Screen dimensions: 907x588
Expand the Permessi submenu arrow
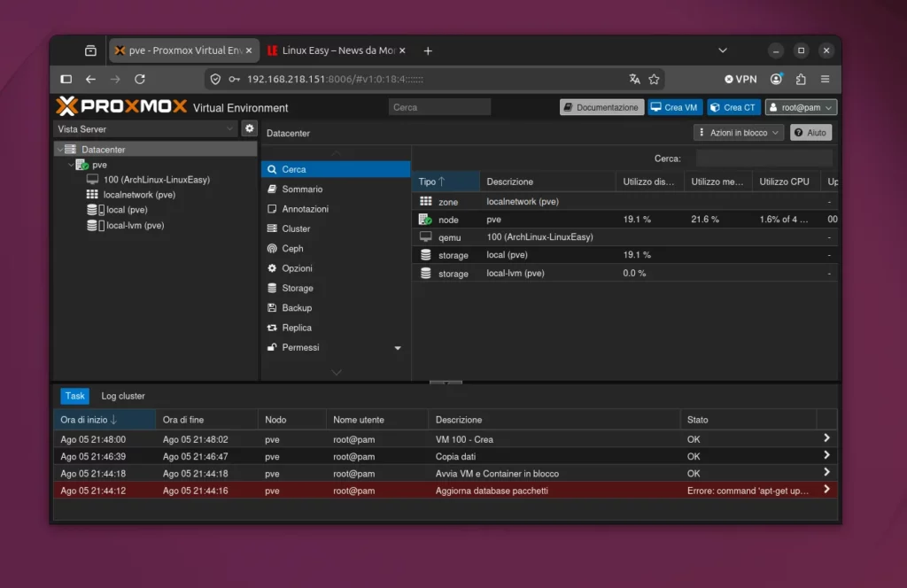[398, 348]
